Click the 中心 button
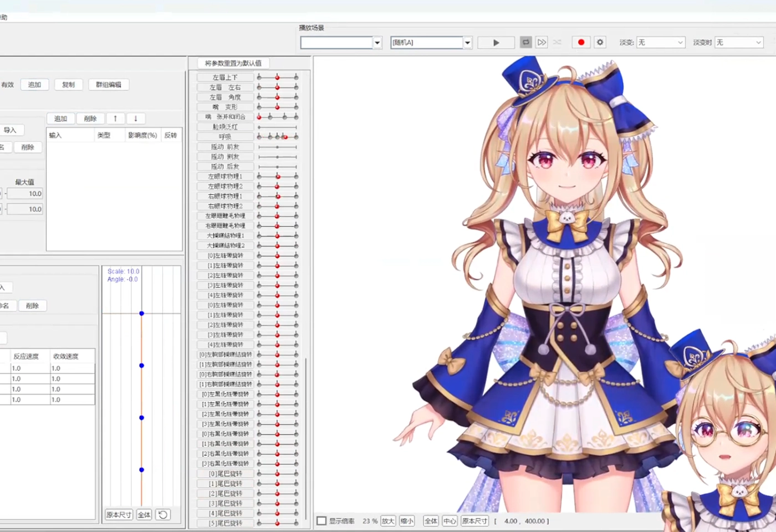776x532 pixels. tap(450, 521)
